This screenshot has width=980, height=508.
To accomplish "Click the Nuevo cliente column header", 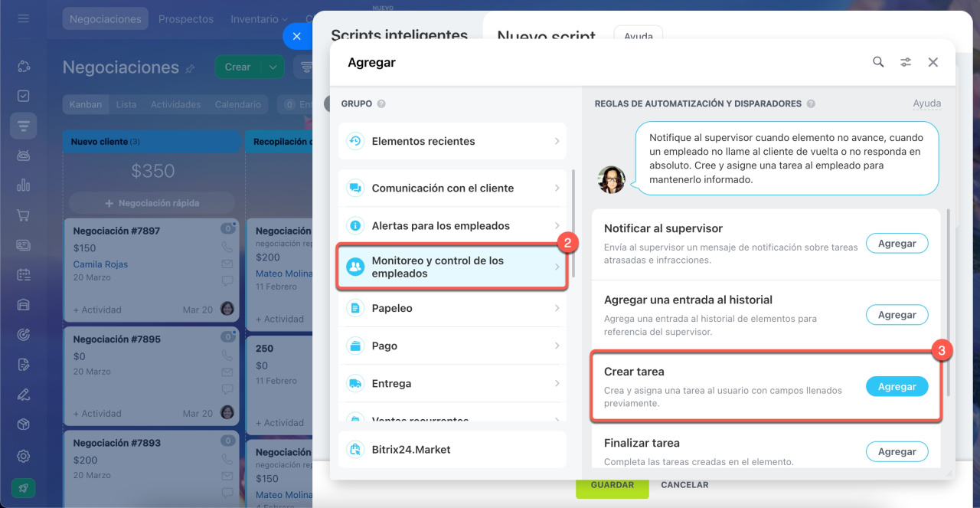I will (x=152, y=141).
